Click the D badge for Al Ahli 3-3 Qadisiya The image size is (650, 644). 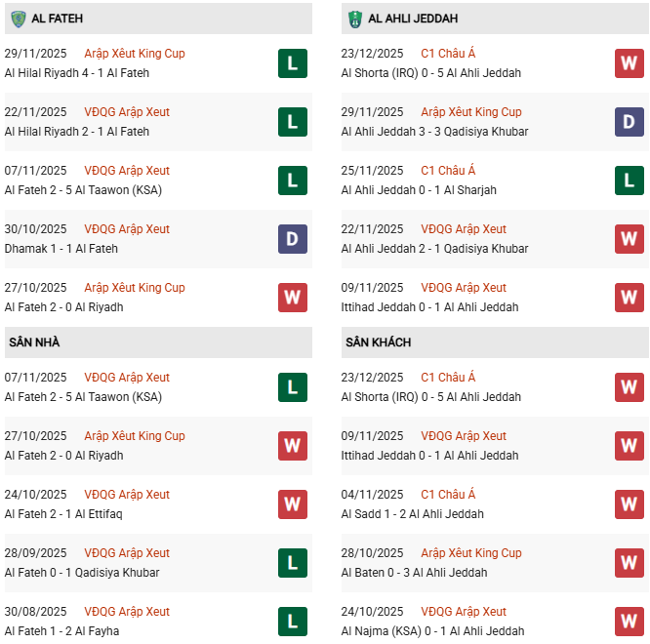click(x=630, y=122)
